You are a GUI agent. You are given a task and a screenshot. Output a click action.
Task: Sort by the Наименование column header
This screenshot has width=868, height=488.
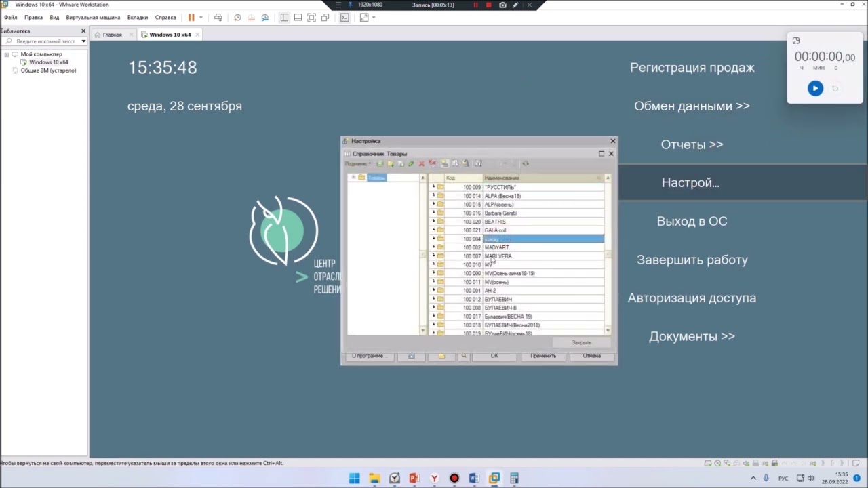(542, 178)
